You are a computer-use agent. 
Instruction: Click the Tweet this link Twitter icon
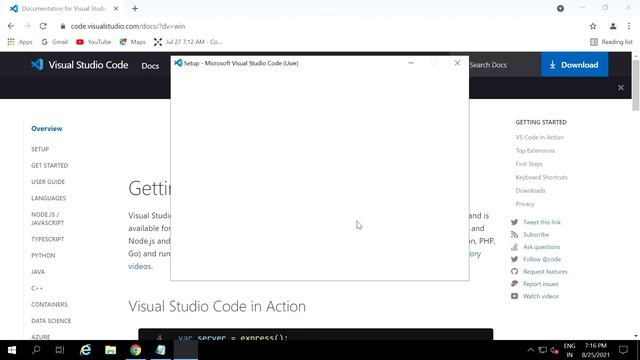(514, 222)
